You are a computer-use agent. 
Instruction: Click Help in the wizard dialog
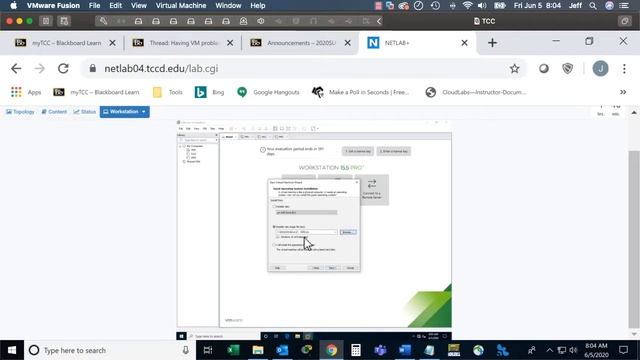[x=278, y=268]
